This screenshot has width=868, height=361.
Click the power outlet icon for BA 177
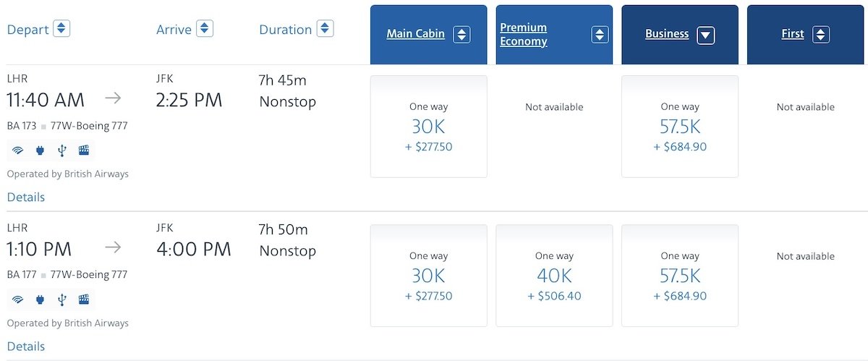[41, 300]
